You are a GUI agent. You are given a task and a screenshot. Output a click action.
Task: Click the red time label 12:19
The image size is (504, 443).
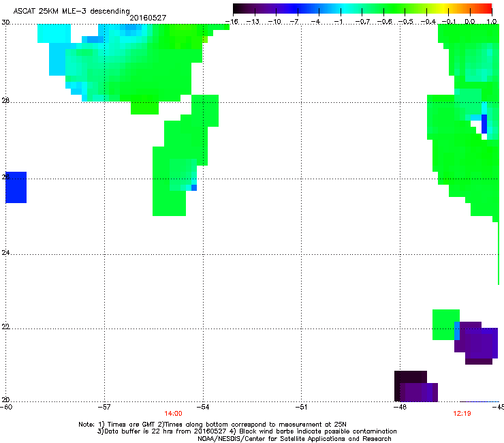point(462,414)
